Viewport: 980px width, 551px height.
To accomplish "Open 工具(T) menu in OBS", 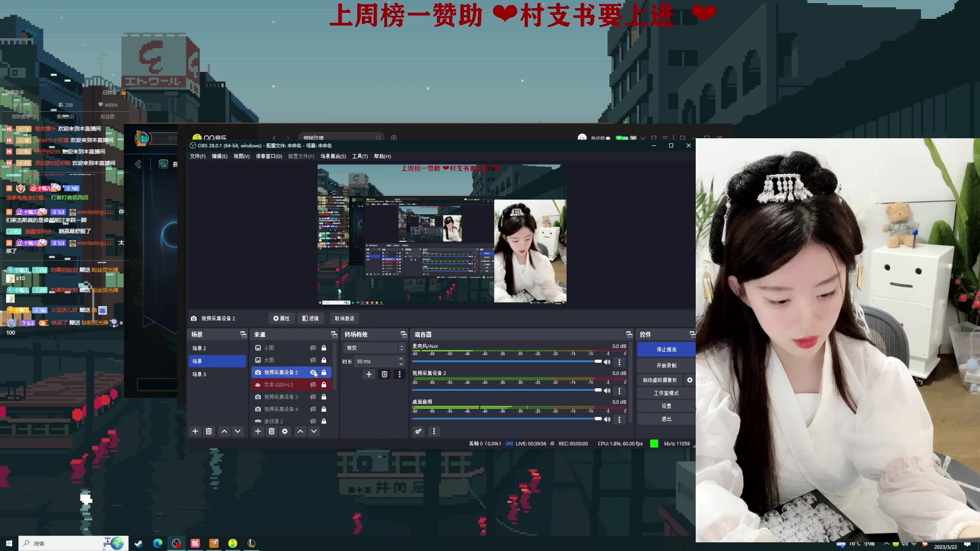I will 360,156.
